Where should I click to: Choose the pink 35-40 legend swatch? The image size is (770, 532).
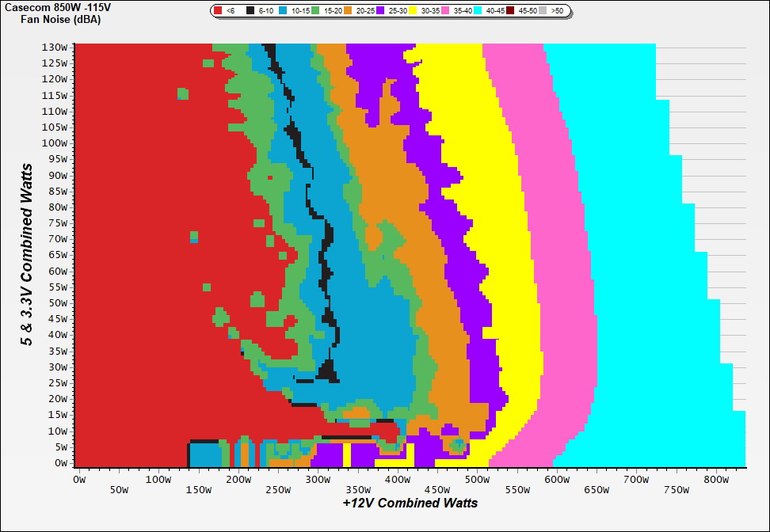[x=446, y=11]
